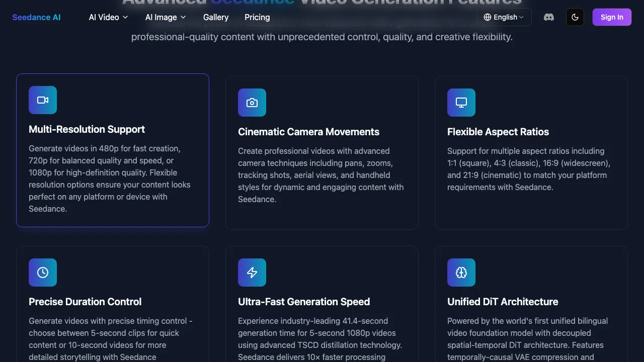Click the Ultra-Fast Generation Speed heading
The width and height of the screenshot is (644, 362).
tap(304, 302)
